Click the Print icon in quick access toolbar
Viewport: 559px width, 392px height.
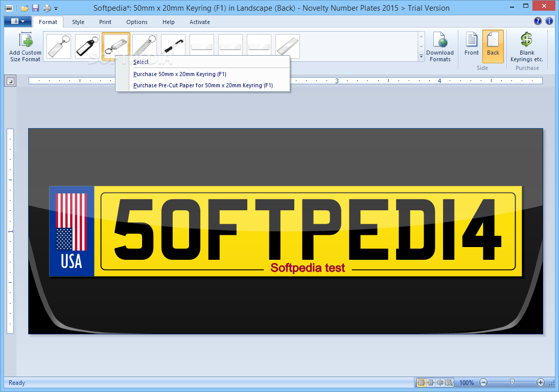pos(47,8)
